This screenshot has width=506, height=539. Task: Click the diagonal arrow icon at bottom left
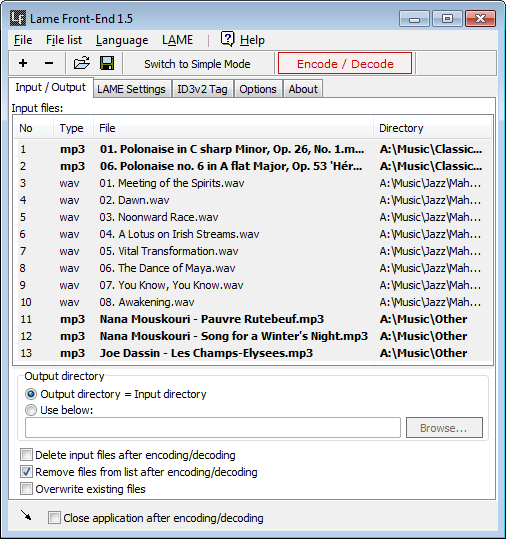pyautogui.click(x=26, y=515)
